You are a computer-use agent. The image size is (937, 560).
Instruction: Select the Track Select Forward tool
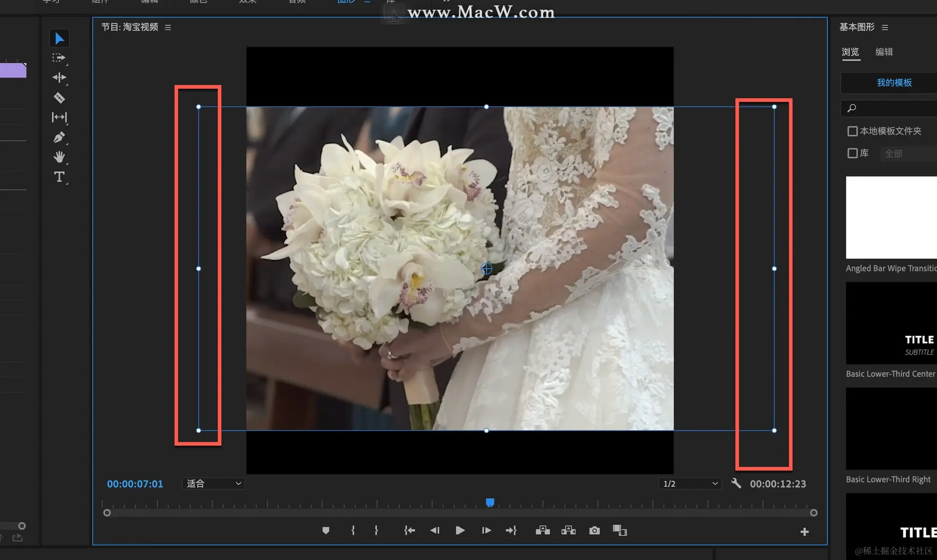point(59,58)
